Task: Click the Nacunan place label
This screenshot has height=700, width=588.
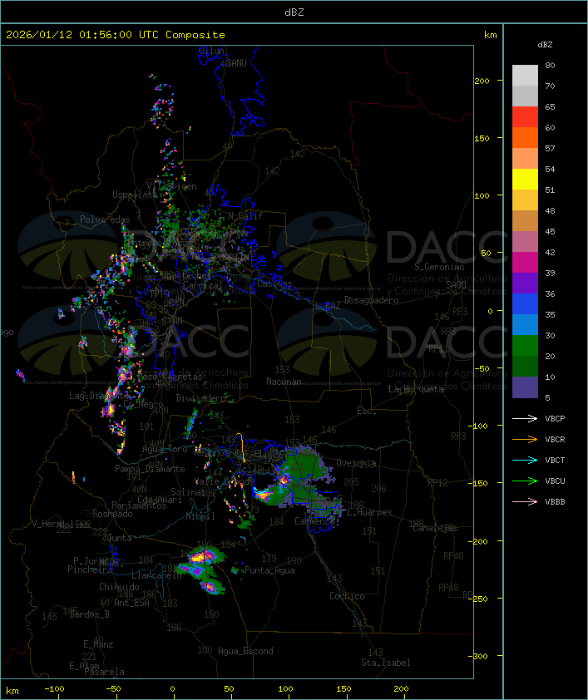Action: coord(284,382)
